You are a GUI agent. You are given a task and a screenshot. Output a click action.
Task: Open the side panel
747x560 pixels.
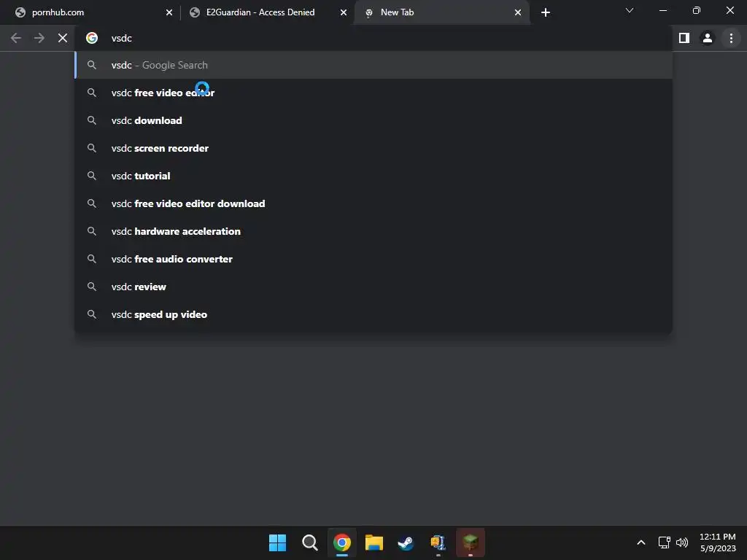[684, 38]
